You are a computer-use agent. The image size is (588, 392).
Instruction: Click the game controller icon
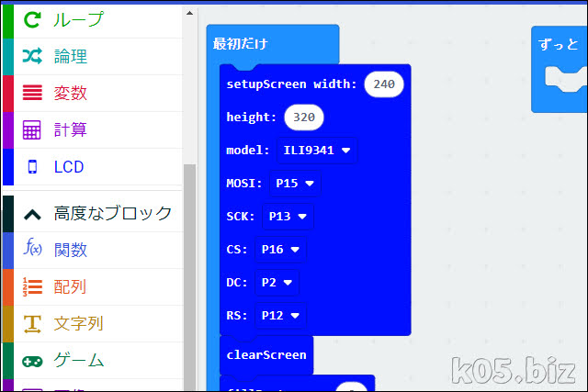tap(32, 362)
